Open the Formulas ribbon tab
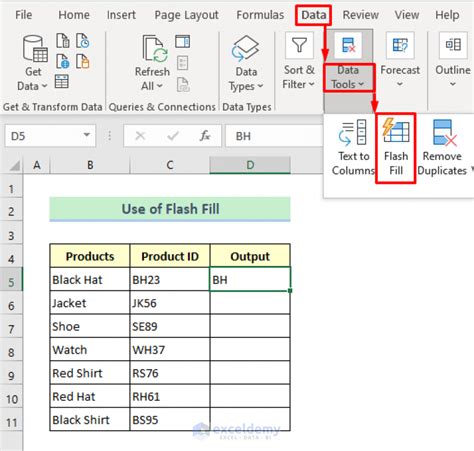The height and width of the screenshot is (451, 474). 260,15
